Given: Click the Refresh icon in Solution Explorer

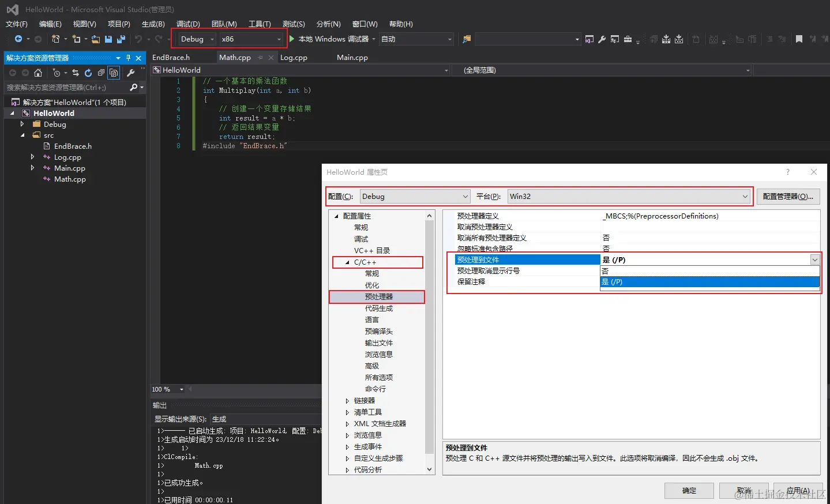Looking at the screenshot, I should [88, 73].
